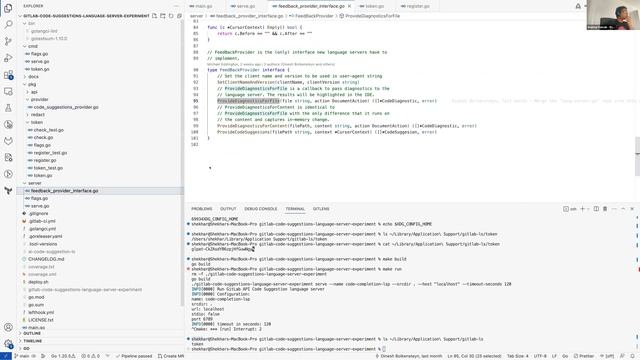This screenshot has width=640, height=360.
Task: Collapse all folders in the Explorer
Action: coord(179,16)
